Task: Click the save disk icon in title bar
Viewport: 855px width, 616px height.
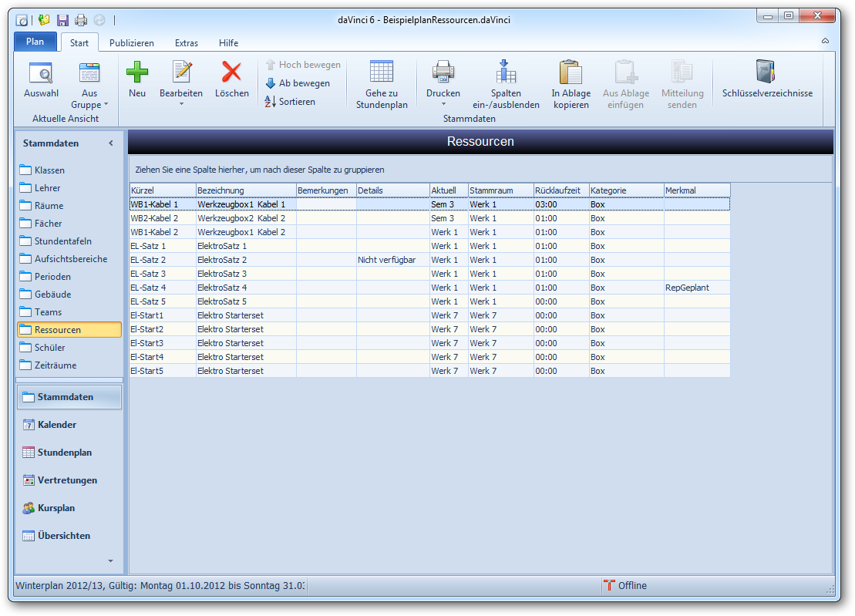Action: 62,20
